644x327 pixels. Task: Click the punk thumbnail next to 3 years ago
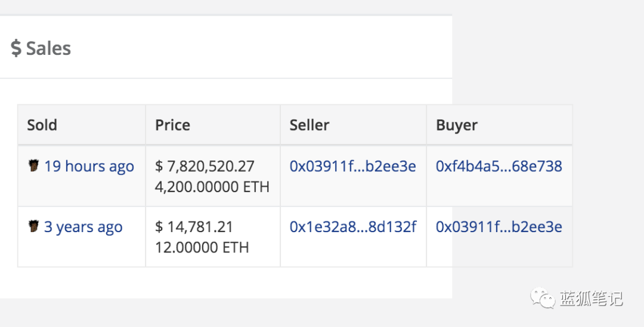click(33, 226)
